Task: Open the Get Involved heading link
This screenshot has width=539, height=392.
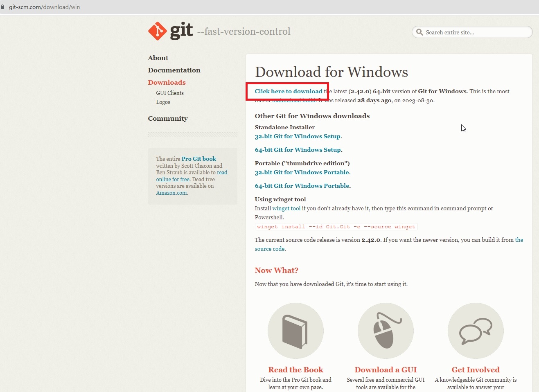Action: click(476, 370)
